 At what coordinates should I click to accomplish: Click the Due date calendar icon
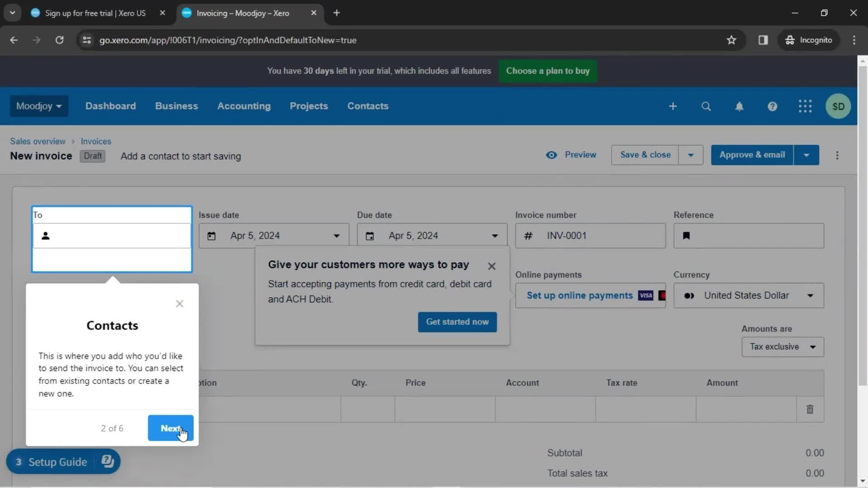pyautogui.click(x=370, y=236)
